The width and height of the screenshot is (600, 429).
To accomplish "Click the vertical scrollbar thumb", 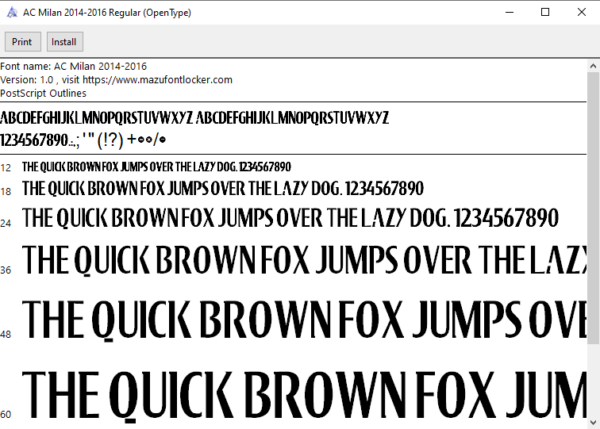I will pyautogui.click(x=593, y=208).
